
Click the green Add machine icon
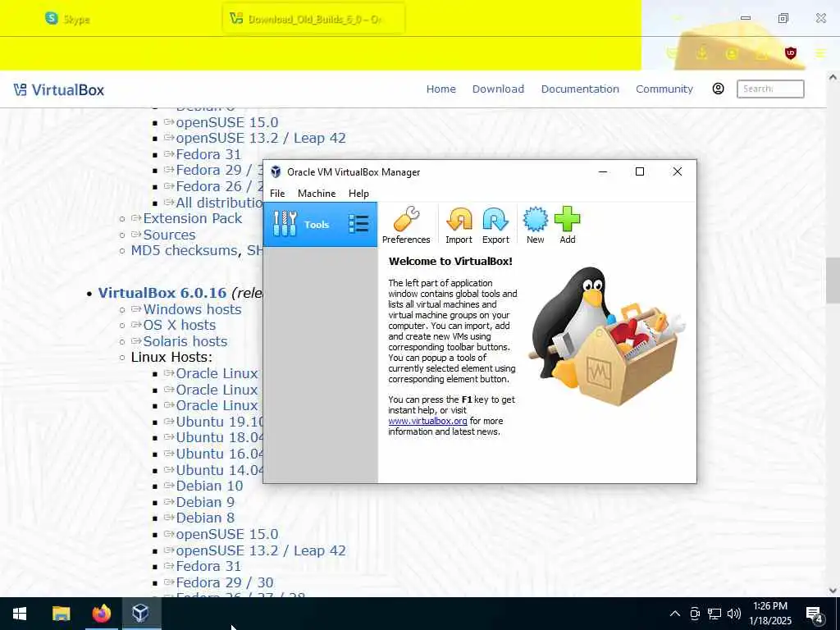(x=568, y=225)
